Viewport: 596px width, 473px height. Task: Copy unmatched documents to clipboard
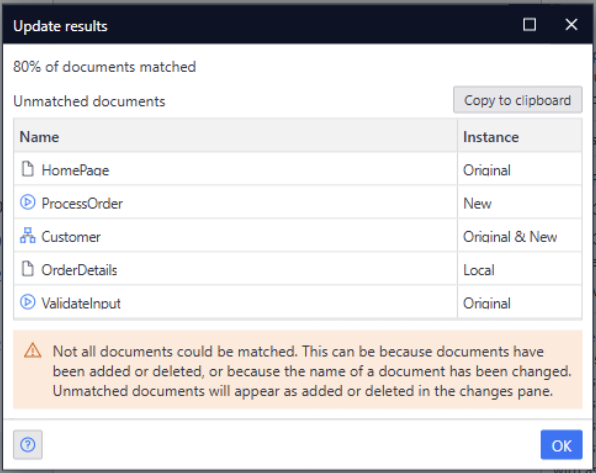click(x=517, y=100)
